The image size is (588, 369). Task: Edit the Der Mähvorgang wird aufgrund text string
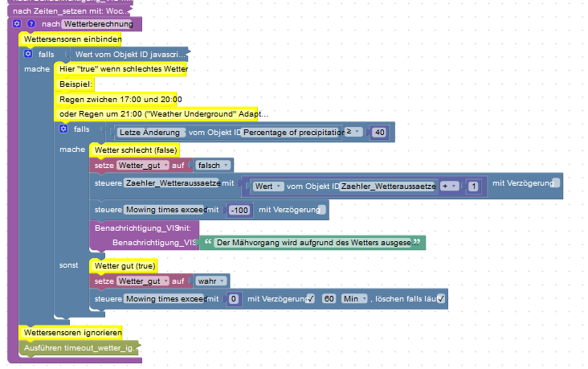[x=314, y=243]
